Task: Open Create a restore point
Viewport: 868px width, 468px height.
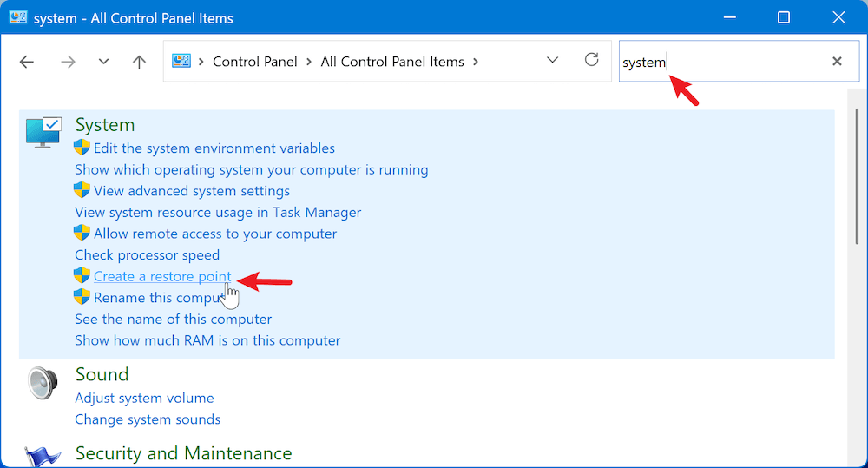Action: (162, 276)
